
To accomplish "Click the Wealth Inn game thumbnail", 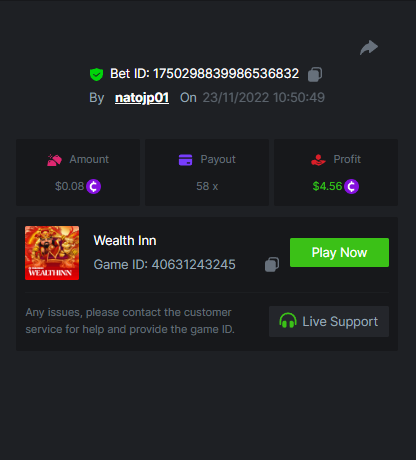I will click(x=52, y=253).
